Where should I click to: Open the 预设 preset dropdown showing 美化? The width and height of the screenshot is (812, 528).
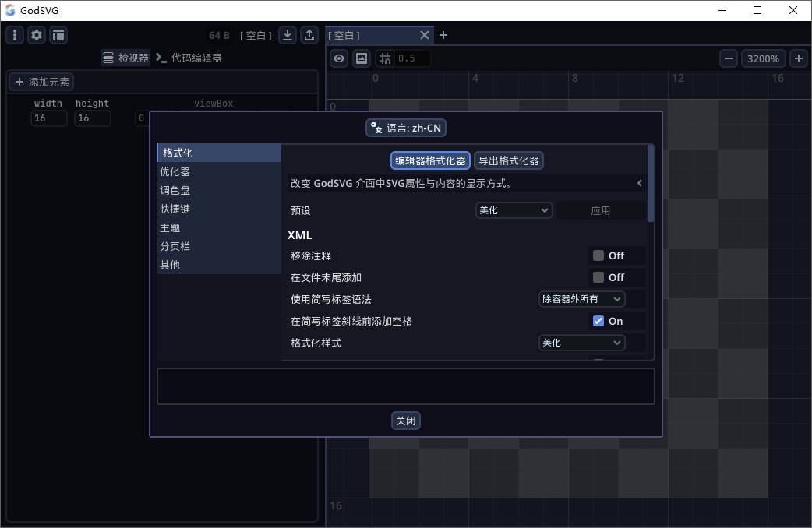point(514,209)
